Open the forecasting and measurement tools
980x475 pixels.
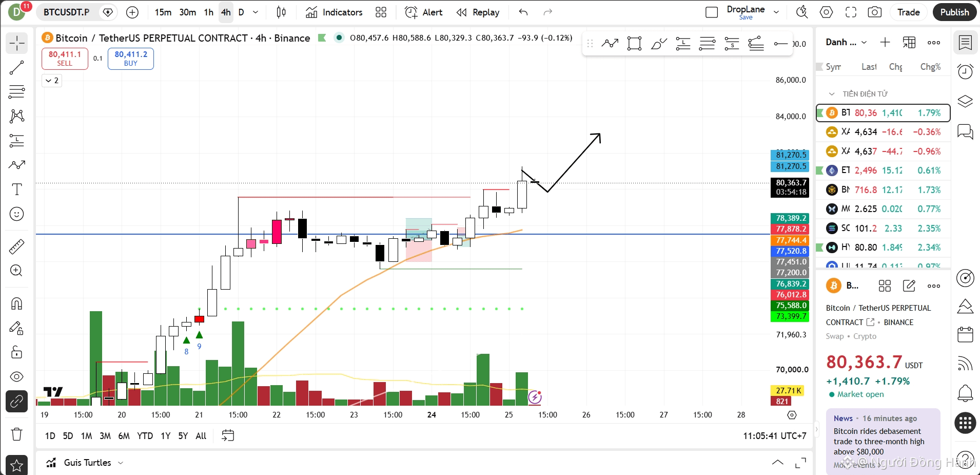click(17, 141)
